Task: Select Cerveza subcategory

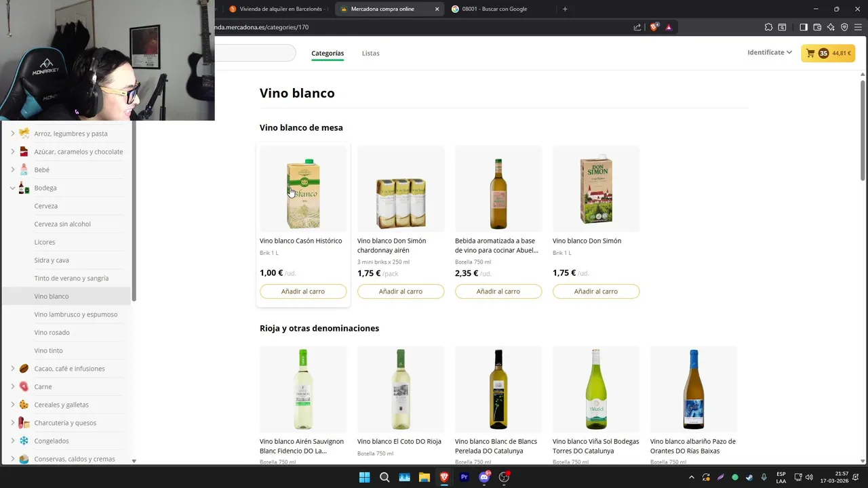Action: pos(46,206)
